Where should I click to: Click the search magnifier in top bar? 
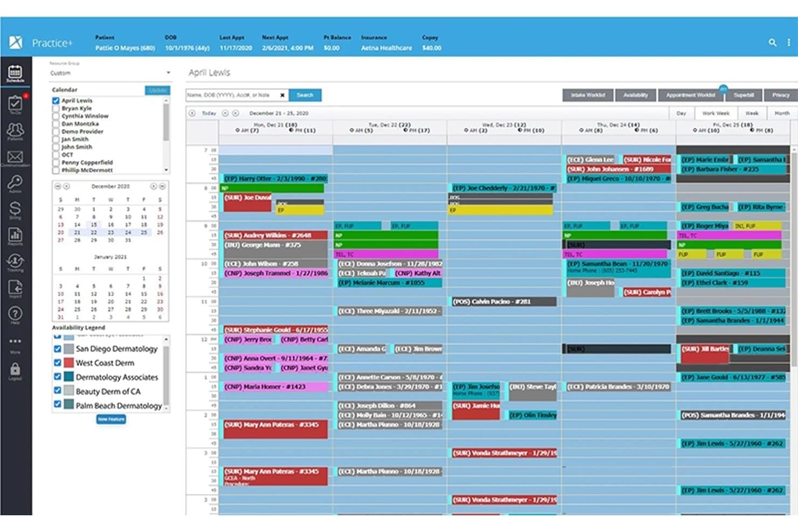tap(773, 43)
